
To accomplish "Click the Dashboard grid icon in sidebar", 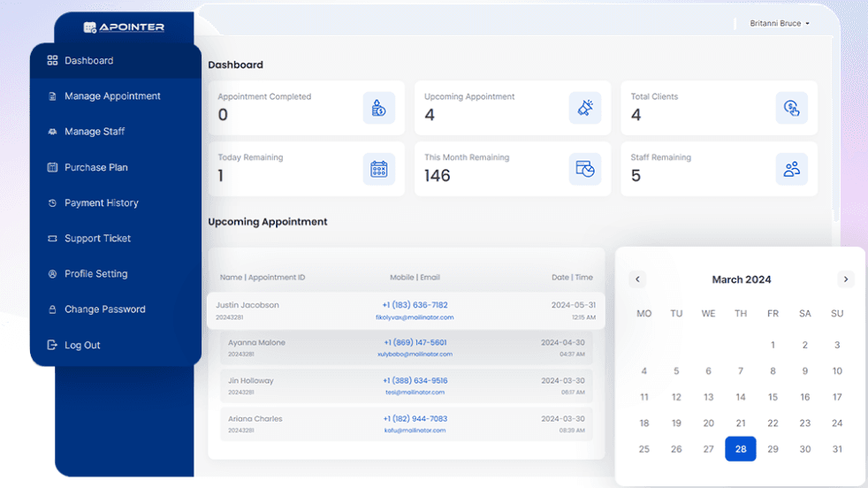I will [x=52, y=60].
